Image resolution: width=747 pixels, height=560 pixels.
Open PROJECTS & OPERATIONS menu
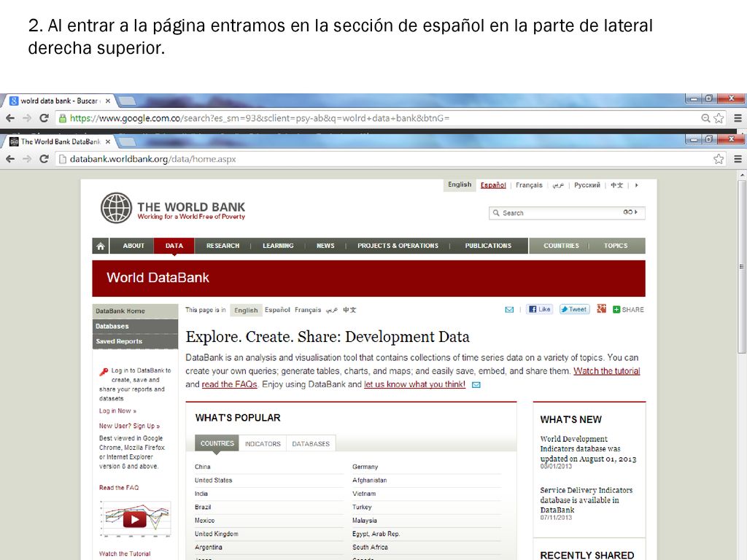click(398, 246)
